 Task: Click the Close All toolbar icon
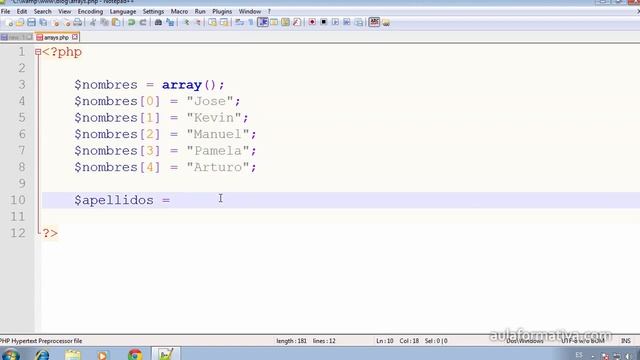coord(67,22)
